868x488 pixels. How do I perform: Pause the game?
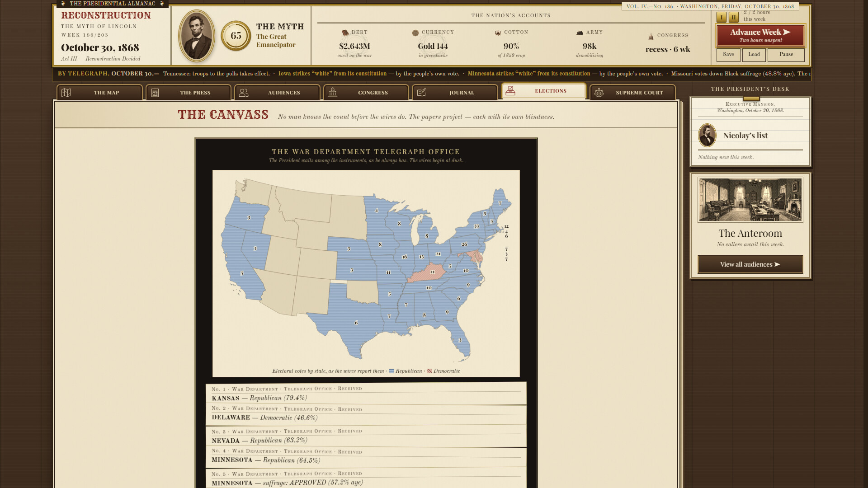(786, 55)
